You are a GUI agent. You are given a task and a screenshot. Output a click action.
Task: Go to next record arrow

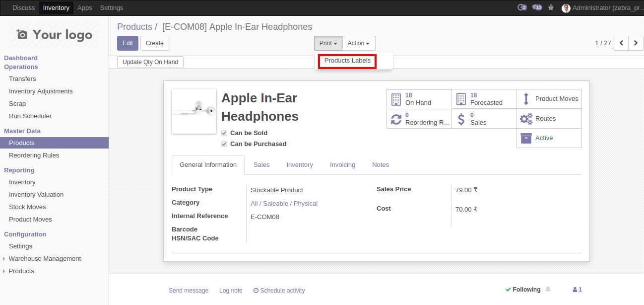click(x=636, y=43)
